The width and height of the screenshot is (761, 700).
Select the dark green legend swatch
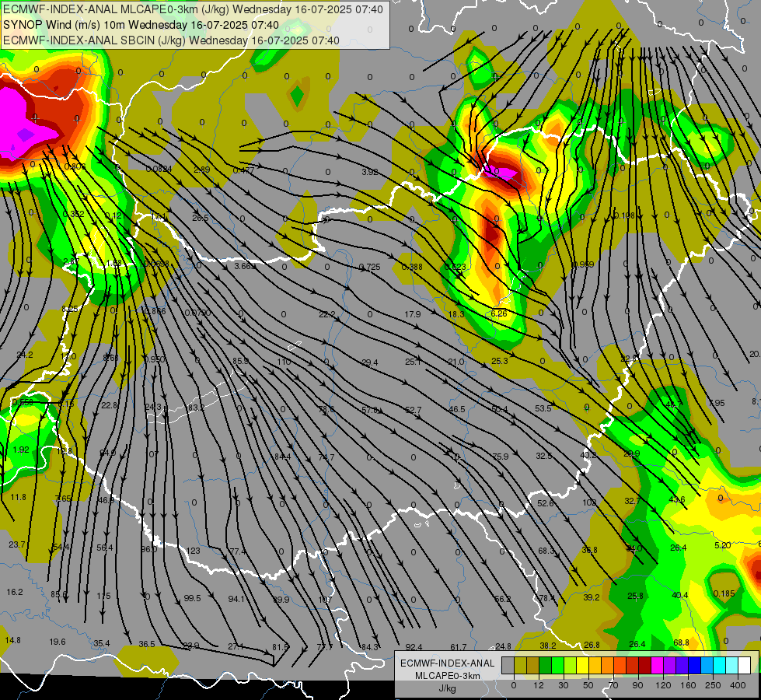click(546, 665)
